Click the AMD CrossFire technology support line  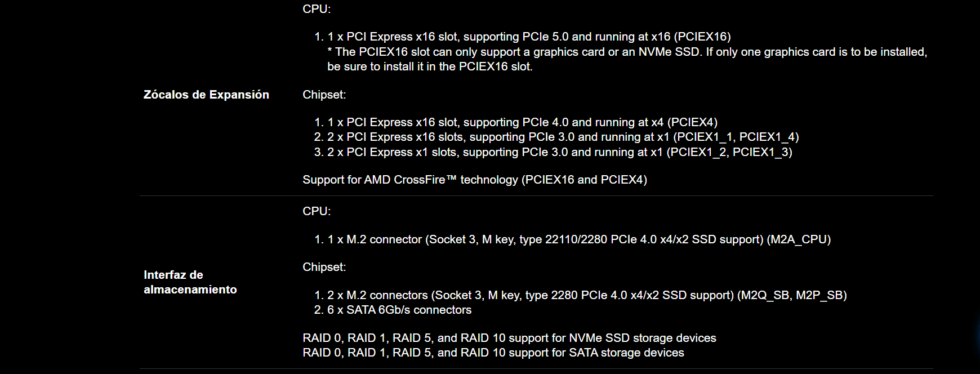475,180
